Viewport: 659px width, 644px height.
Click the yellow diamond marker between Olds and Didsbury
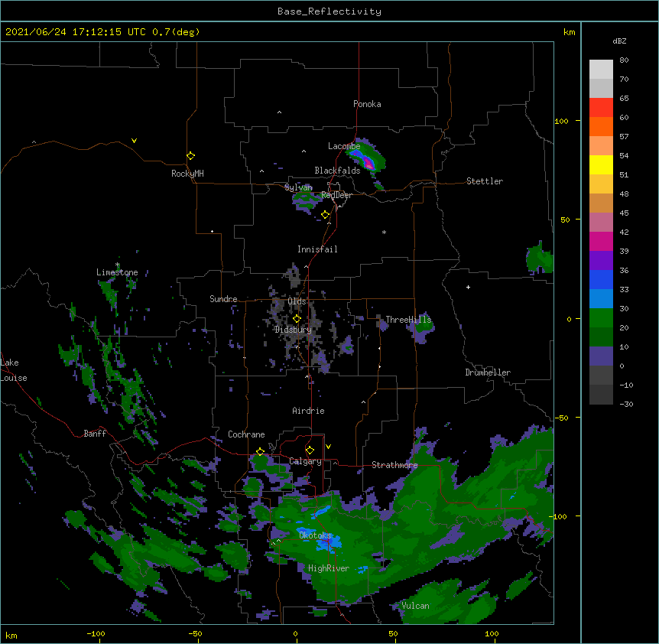coord(297,319)
